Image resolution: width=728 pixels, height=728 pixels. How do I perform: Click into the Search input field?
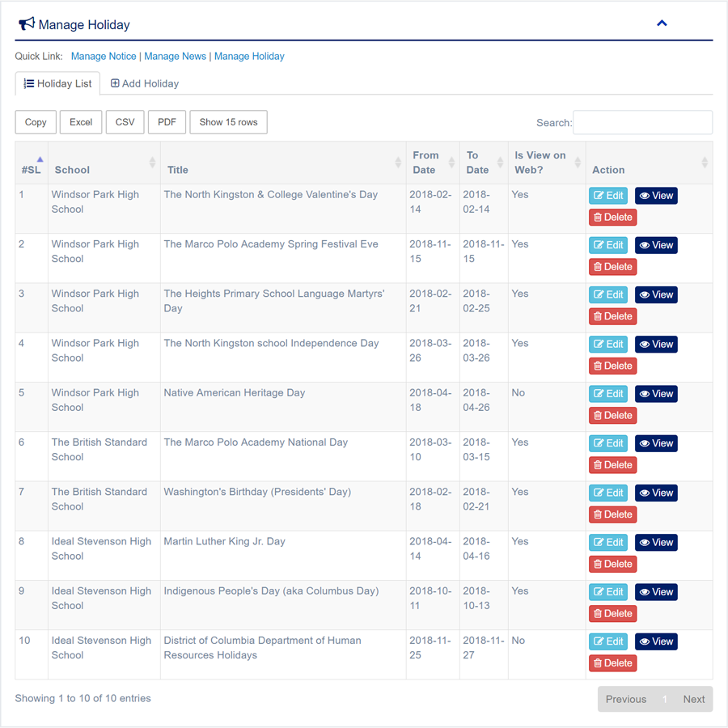(x=642, y=122)
